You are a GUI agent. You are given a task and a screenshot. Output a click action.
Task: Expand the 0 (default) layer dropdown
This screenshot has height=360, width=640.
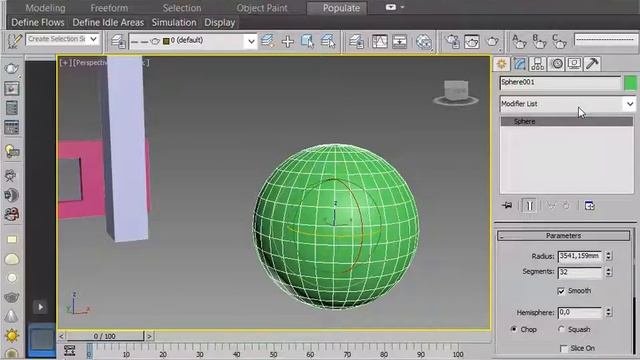(x=251, y=41)
